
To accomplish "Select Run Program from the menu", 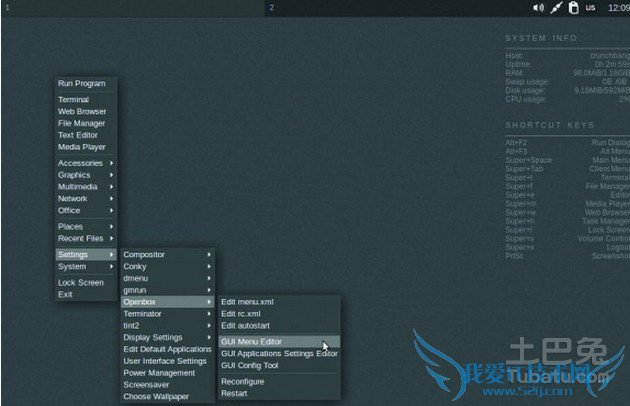I will coord(86,84).
